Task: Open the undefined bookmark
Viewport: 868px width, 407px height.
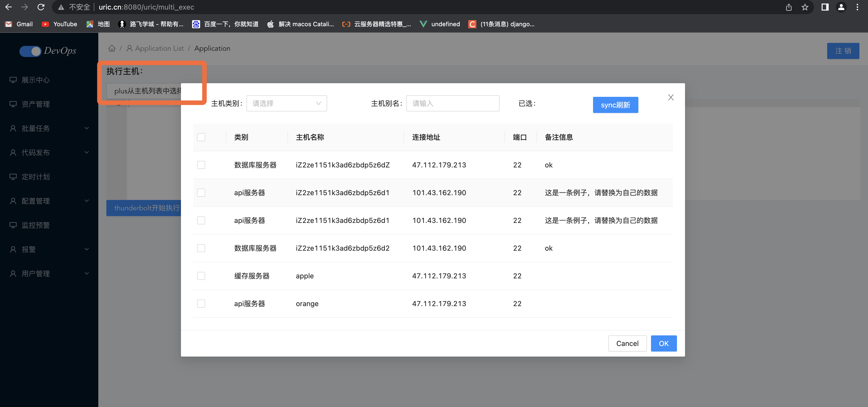Action: click(440, 24)
